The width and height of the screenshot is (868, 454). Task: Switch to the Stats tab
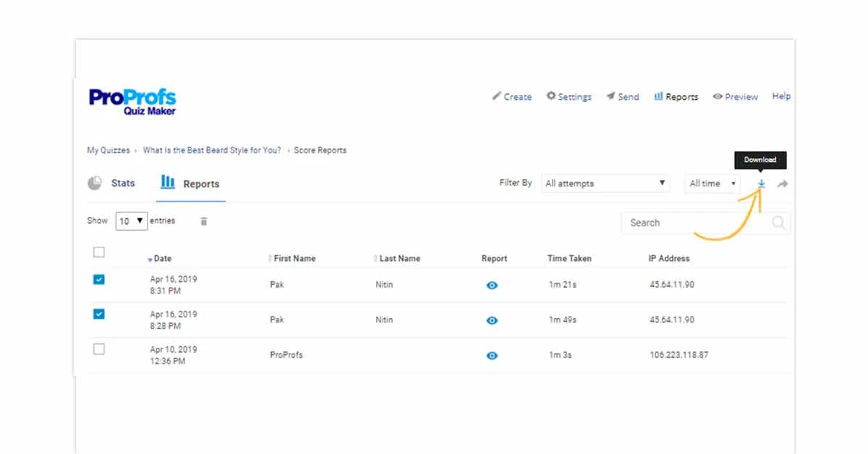coord(123,183)
